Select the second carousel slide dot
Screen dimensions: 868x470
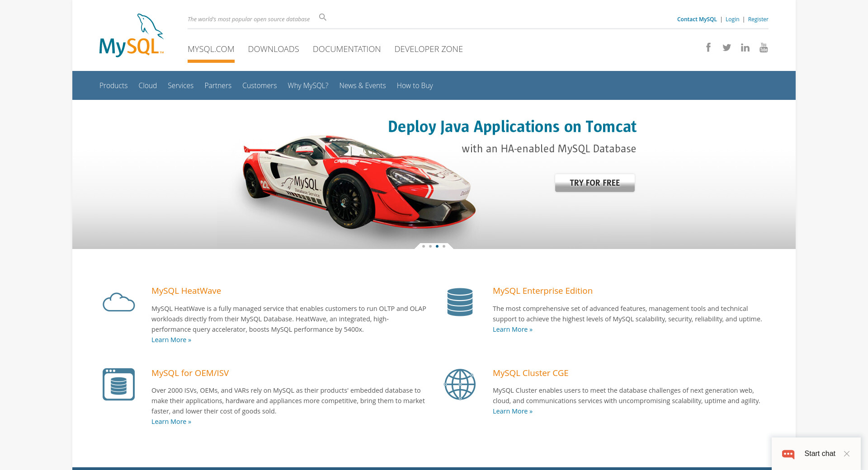430,246
